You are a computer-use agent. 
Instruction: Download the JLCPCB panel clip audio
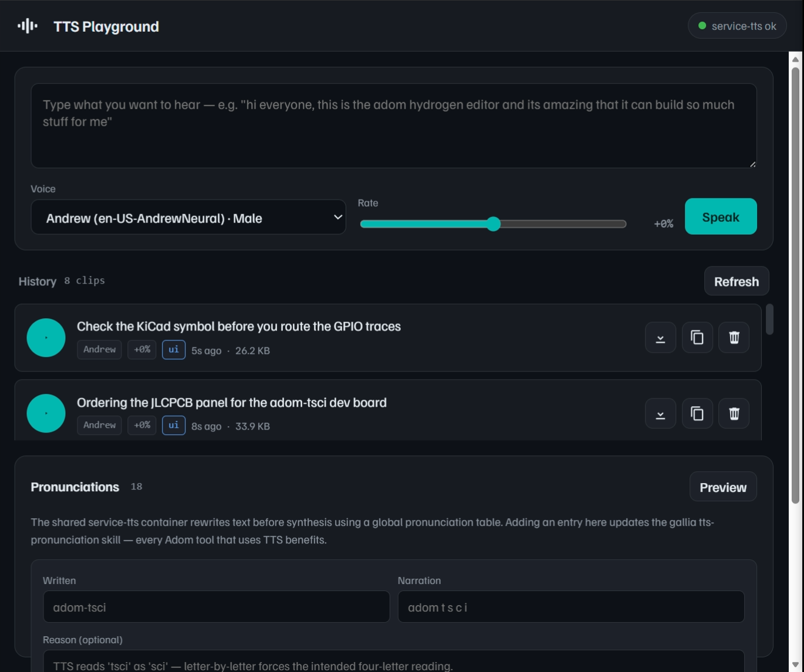pyautogui.click(x=660, y=413)
